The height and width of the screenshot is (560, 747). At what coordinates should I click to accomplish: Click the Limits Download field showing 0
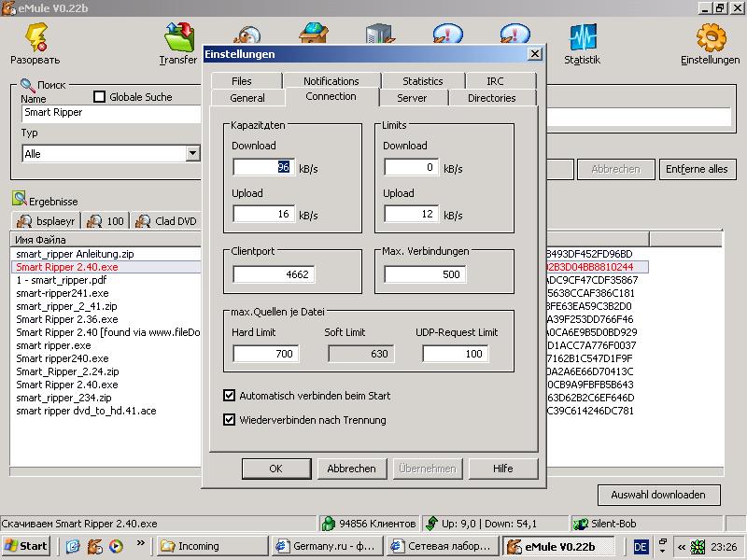point(412,167)
